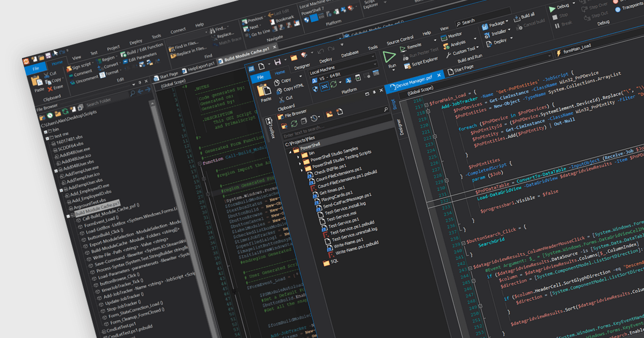
Task: Select the SQL folder in the tree
Action: (x=331, y=261)
